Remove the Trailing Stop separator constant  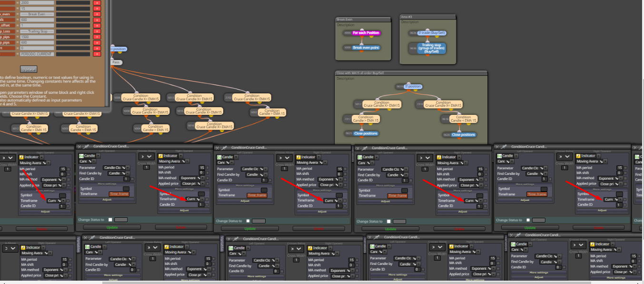tap(97, 31)
